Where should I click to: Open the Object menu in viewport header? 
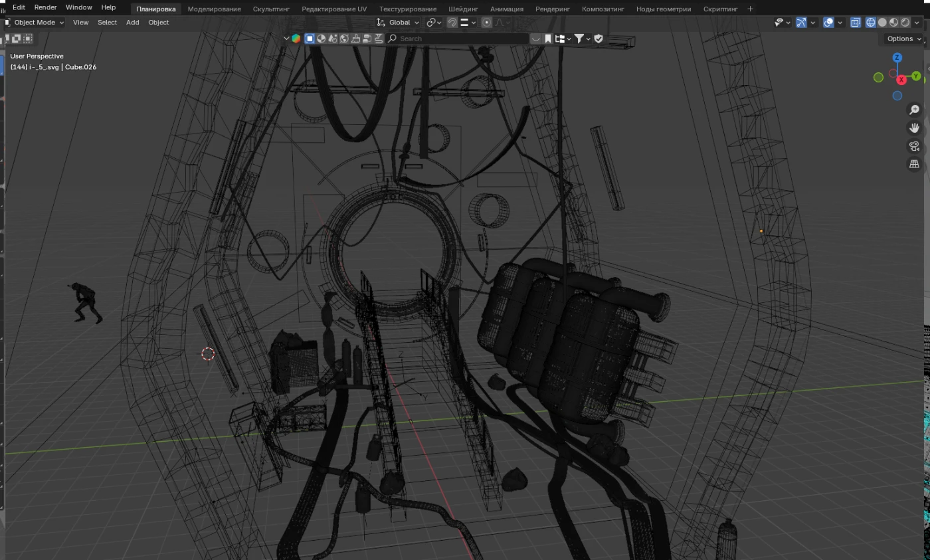159,22
